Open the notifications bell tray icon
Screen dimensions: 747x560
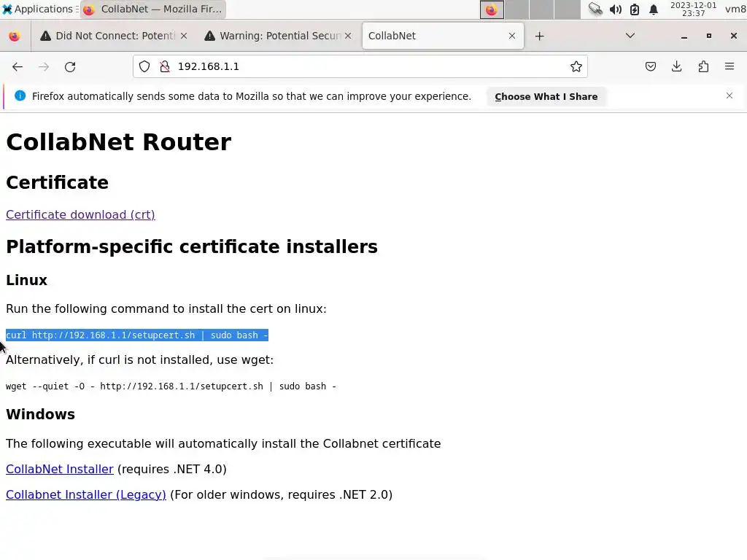(654, 9)
